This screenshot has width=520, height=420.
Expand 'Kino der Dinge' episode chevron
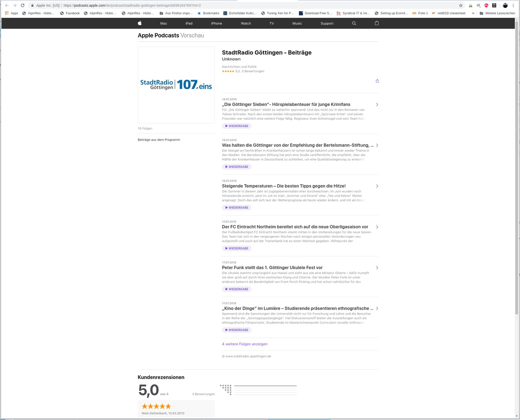pyautogui.click(x=377, y=308)
